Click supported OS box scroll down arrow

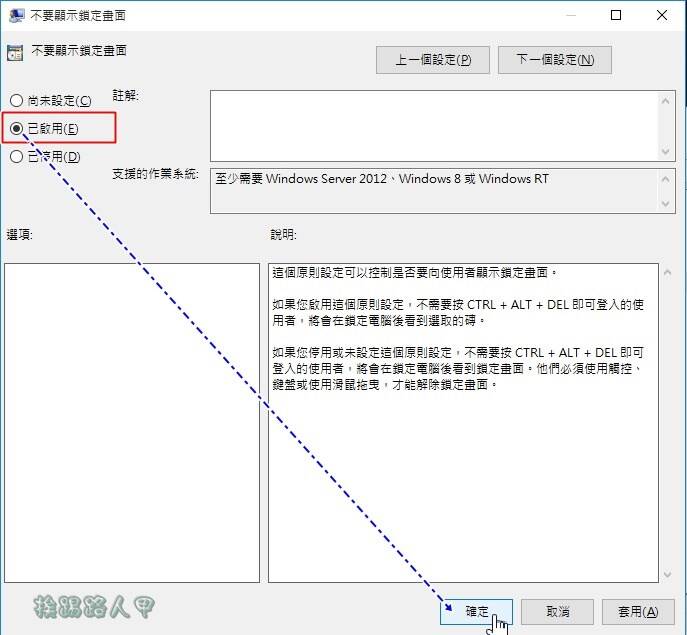(666, 204)
